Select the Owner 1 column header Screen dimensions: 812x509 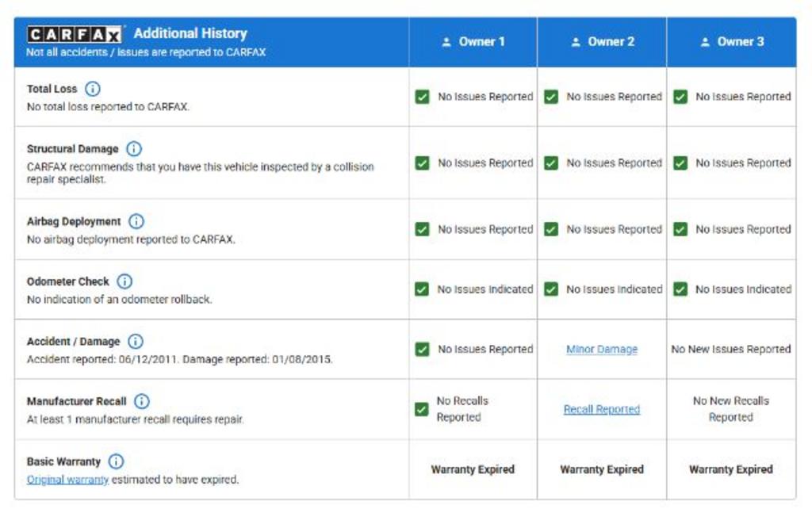(473, 42)
